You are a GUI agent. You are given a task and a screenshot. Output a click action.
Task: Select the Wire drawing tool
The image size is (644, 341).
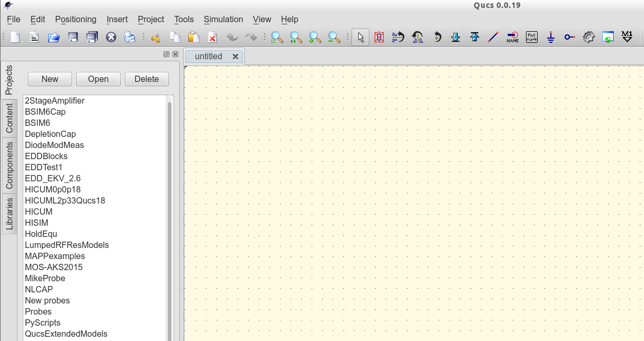tap(493, 37)
